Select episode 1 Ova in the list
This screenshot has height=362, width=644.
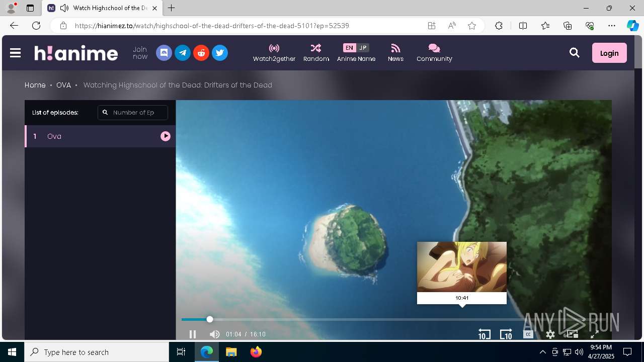[100, 136]
